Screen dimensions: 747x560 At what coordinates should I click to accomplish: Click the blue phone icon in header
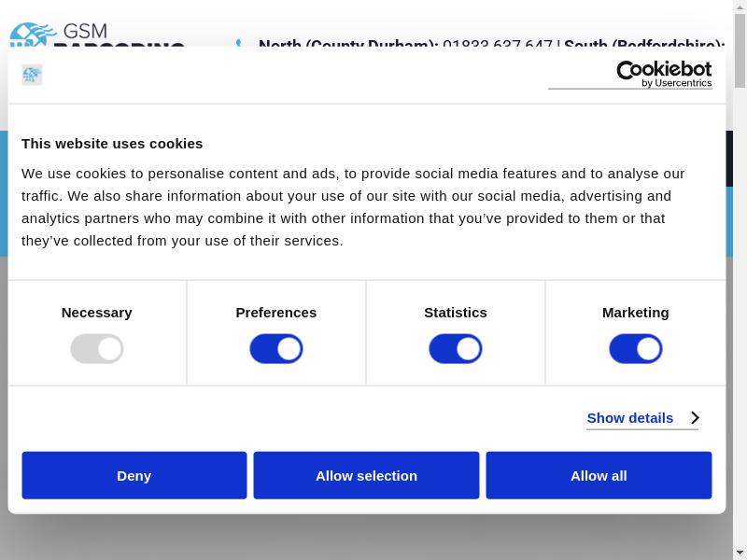pos(239,43)
